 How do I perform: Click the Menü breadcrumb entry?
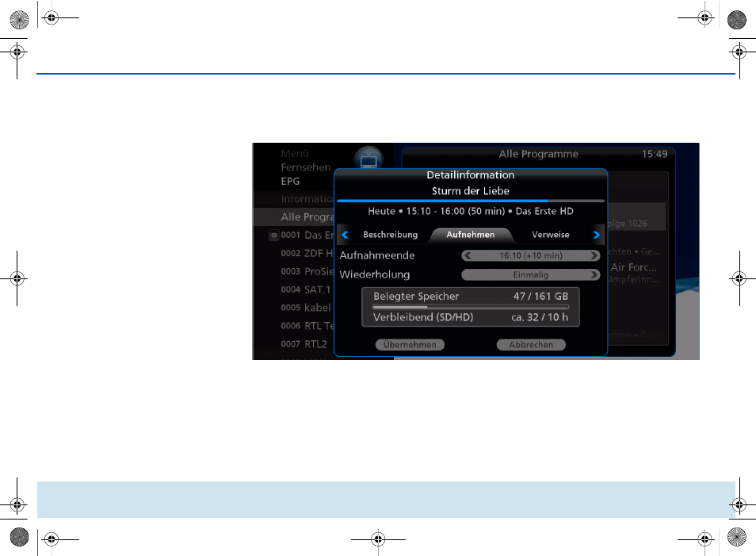click(295, 154)
